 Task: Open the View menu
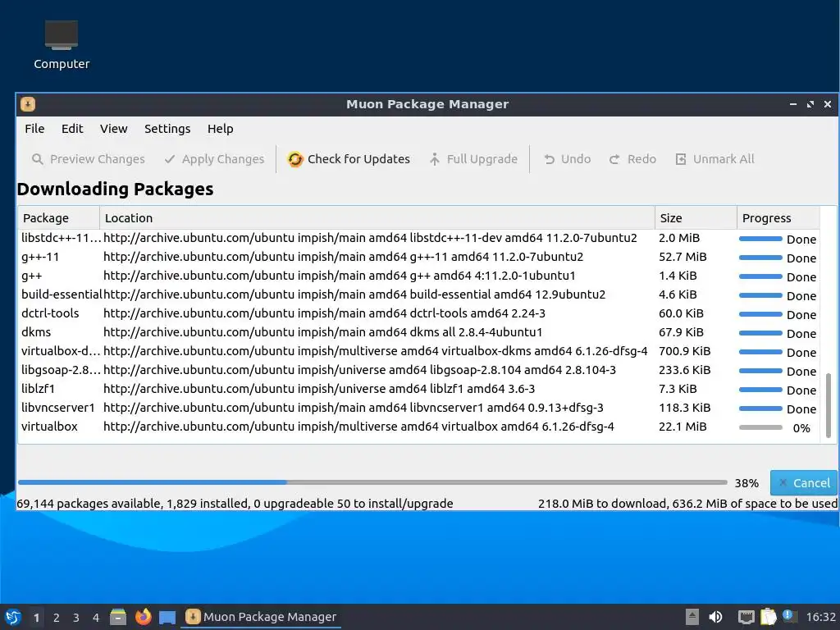pyautogui.click(x=113, y=129)
